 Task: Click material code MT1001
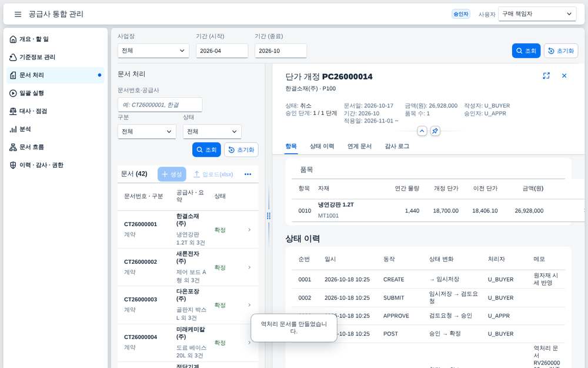328,216
